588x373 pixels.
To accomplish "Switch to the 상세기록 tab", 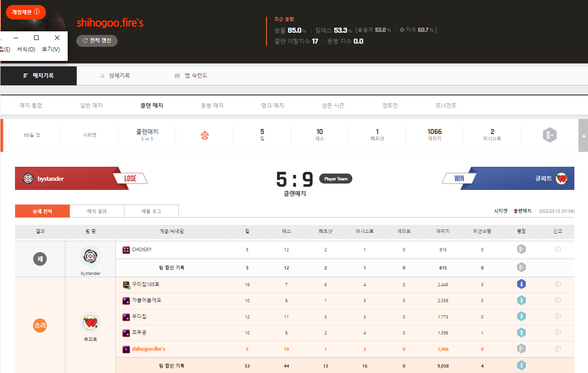I will pyautogui.click(x=115, y=75).
